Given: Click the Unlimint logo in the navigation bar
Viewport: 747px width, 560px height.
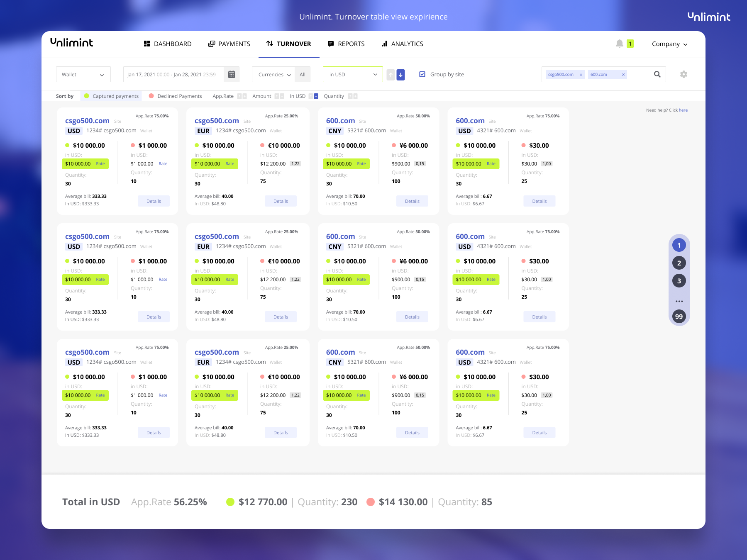Looking at the screenshot, I should [x=71, y=43].
